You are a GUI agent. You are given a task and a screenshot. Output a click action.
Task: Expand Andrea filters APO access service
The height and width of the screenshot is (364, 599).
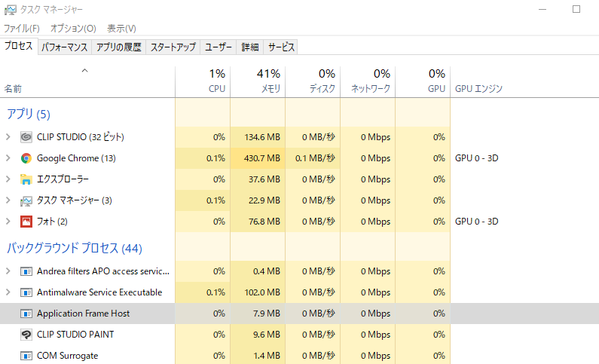point(8,271)
